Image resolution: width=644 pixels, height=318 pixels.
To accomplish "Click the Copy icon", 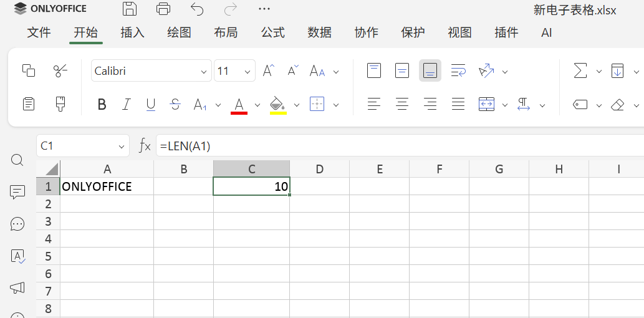I will pos(29,70).
